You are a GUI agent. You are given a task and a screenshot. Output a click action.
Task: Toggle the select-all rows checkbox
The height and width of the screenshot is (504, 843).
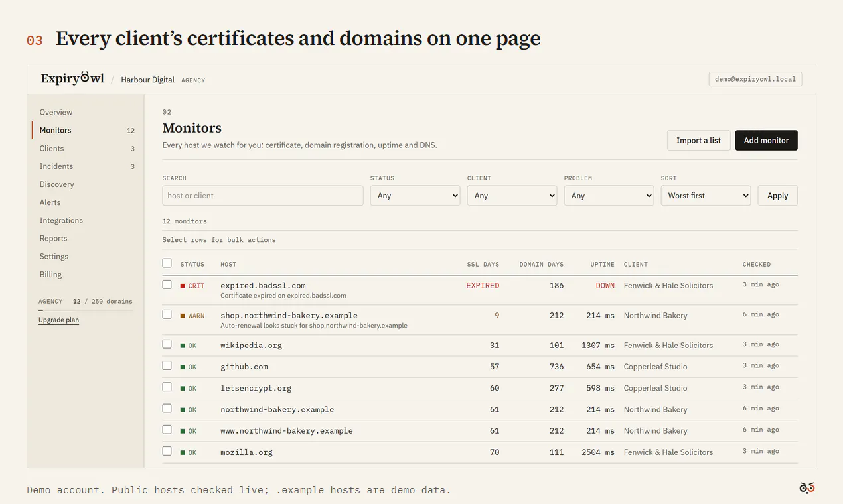coord(167,263)
